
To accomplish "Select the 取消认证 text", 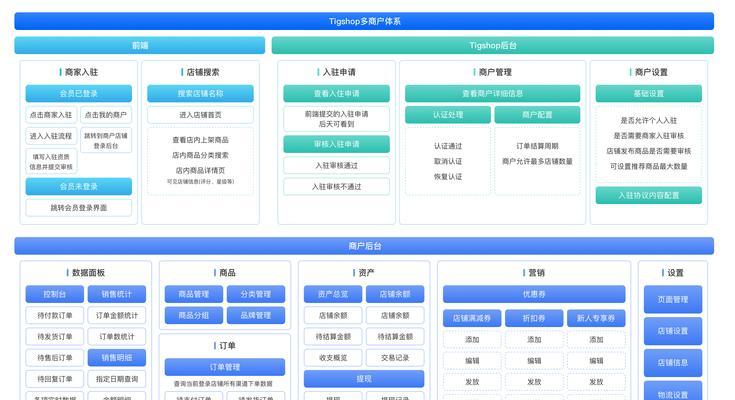I will point(448,161).
